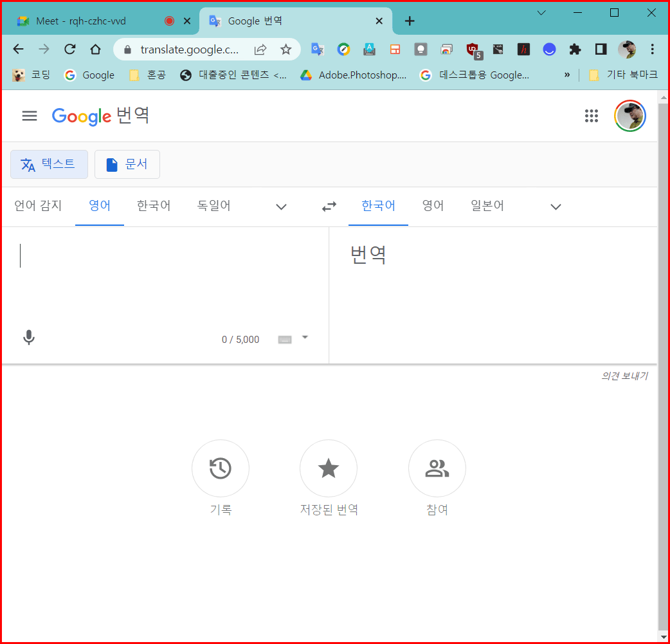Viewport: 670px width, 644px height.
Task: Select 언어 감지 source language
Action: pos(38,206)
